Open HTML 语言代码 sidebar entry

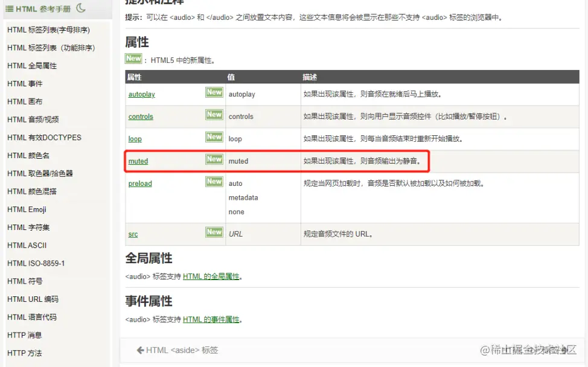(x=32, y=318)
